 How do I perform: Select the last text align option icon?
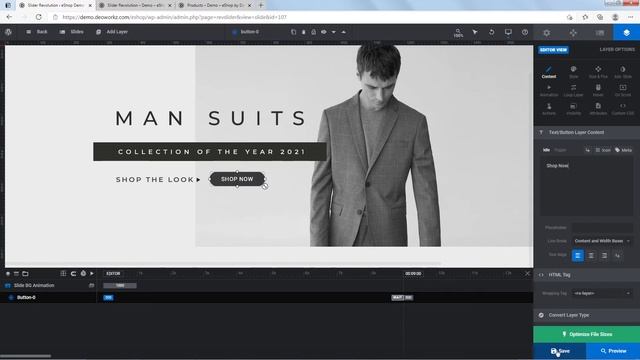(x=618, y=256)
